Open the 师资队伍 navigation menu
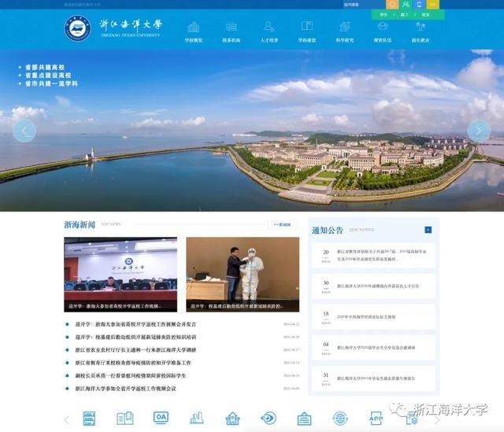Image resolution: width=504 pixels, height=432 pixels. (x=383, y=32)
